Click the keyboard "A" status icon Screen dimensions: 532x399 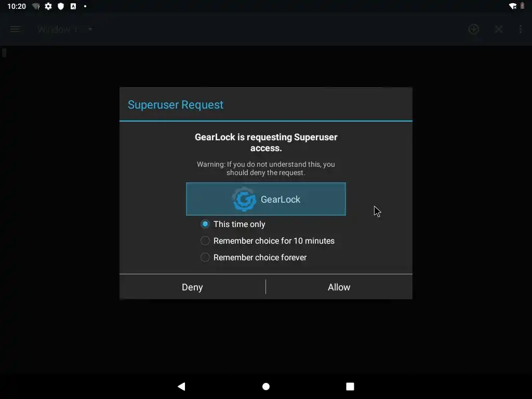click(73, 6)
